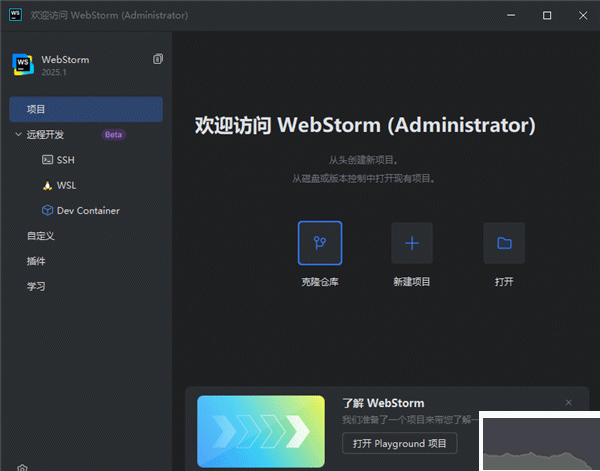Switch to the 插件 section

pyautogui.click(x=36, y=261)
